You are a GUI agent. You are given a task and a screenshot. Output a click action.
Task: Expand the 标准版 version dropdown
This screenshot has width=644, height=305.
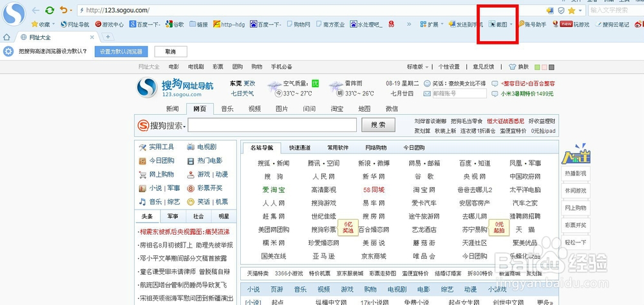tap(418, 66)
